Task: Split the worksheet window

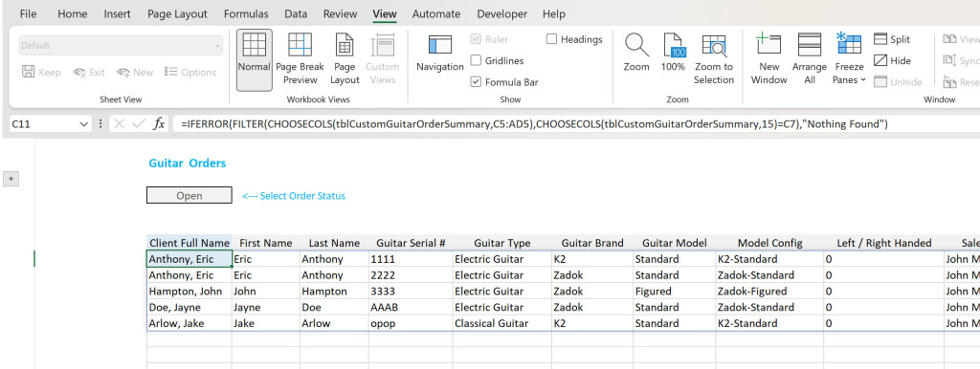Action: pyautogui.click(x=892, y=39)
